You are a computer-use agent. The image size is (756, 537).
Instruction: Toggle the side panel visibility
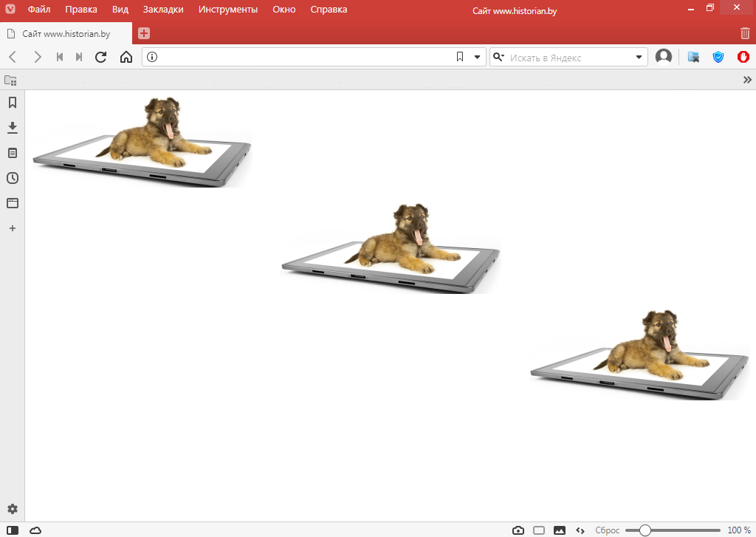pos(12,530)
